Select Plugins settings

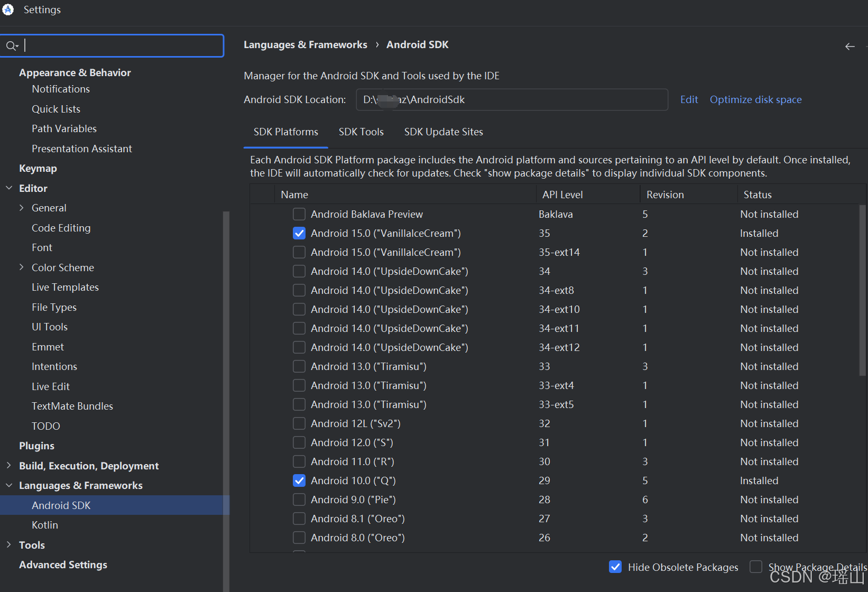coord(36,446)
